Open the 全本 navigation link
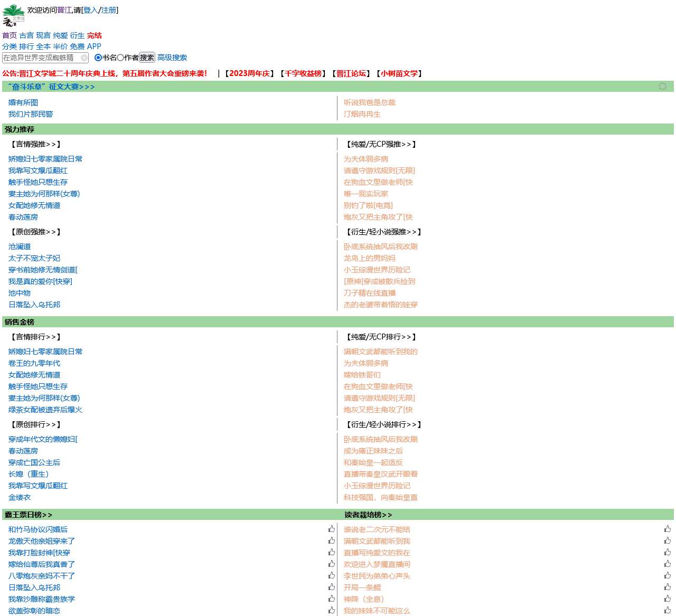Screen dimensions: 676x616 [43, 46]
